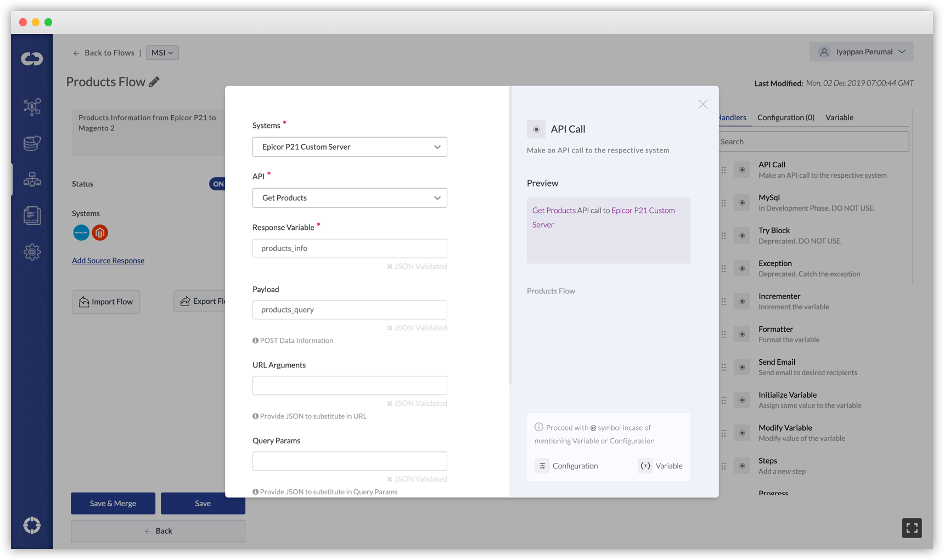Open the MSI project dropdown
Viewport: 944px width, 560px height.
click(x=162, y=53)
